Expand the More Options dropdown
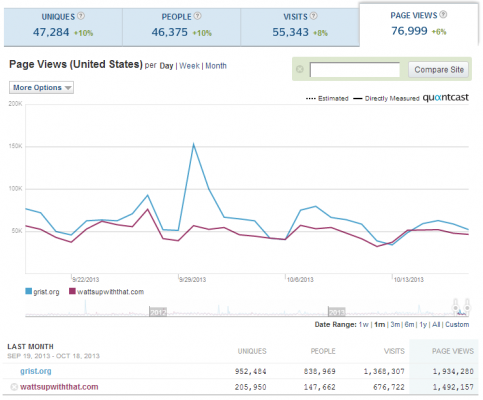483x400 pixels. click(41, 88)
